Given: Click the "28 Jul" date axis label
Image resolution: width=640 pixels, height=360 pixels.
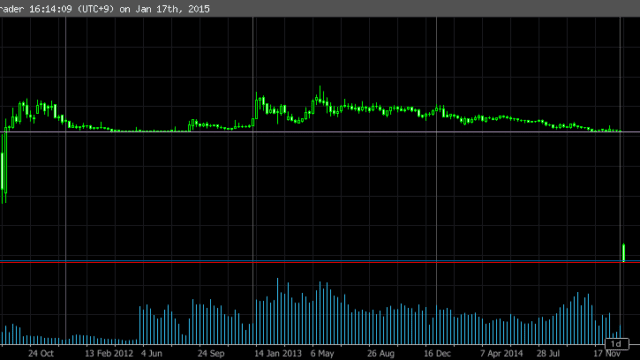Looking at the screenshot, I should (548, 353).
